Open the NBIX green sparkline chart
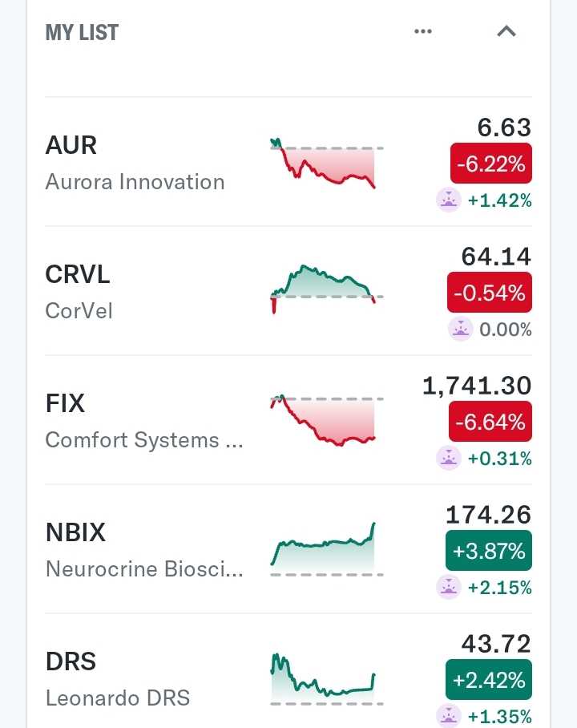The width and height of the screenshot is (577, 728). click(327, 549)
